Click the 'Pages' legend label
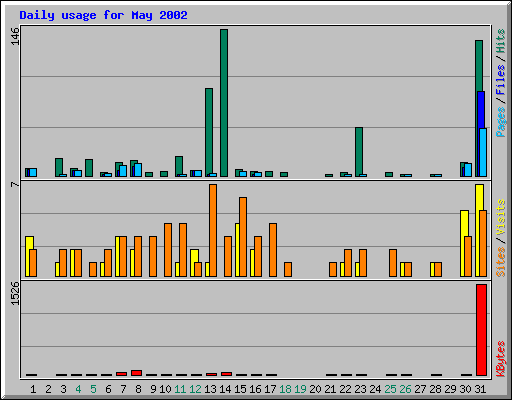 pyautogui.click(x=500, y=122)
